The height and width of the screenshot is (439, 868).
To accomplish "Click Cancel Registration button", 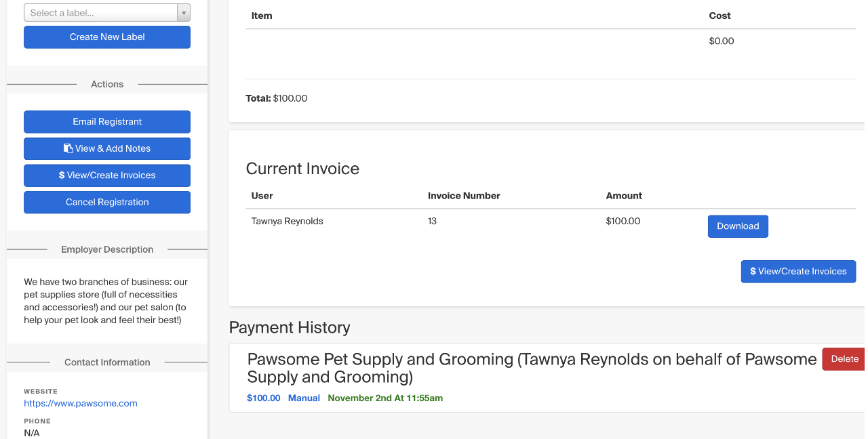I will coord(107,202).
